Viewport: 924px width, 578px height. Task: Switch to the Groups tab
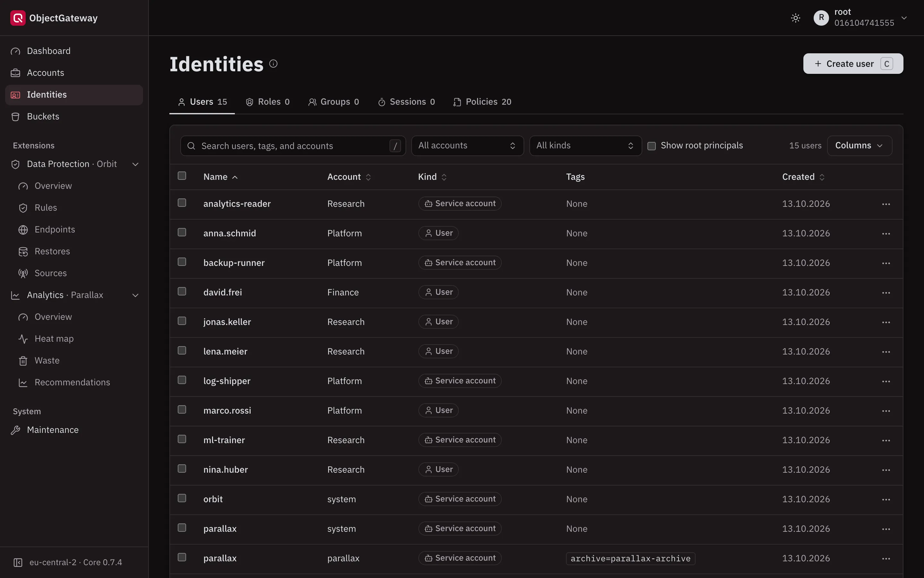point(333,102)
